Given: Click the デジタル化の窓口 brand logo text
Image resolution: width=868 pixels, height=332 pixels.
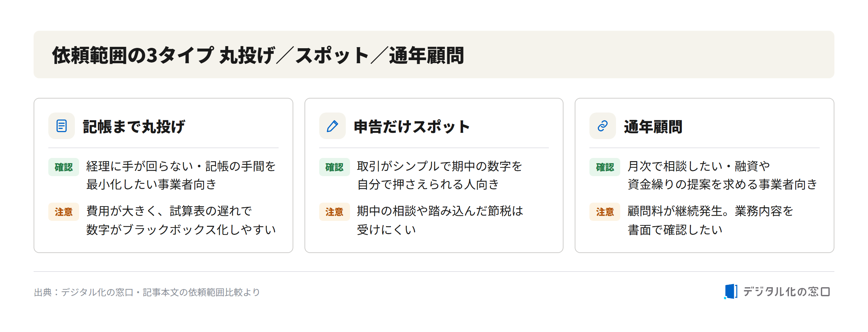Looking at the screenshot, I should (786, 291).
